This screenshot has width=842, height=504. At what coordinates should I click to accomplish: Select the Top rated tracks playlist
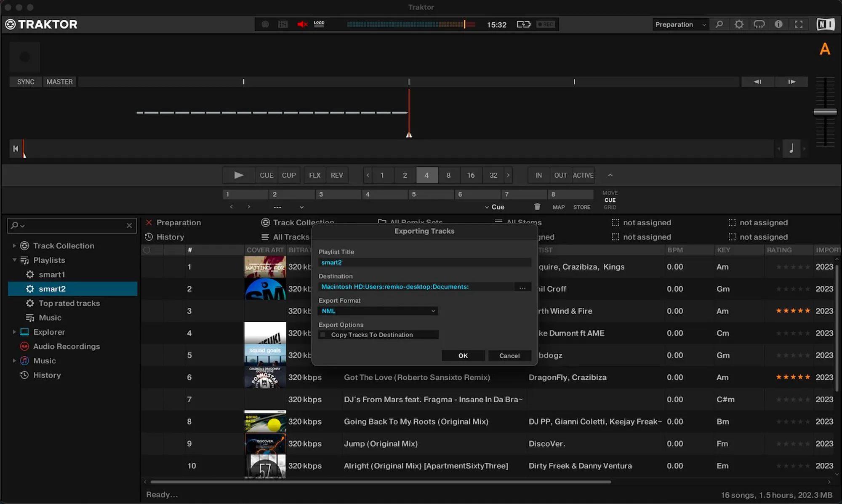click(x=69, y=303)
